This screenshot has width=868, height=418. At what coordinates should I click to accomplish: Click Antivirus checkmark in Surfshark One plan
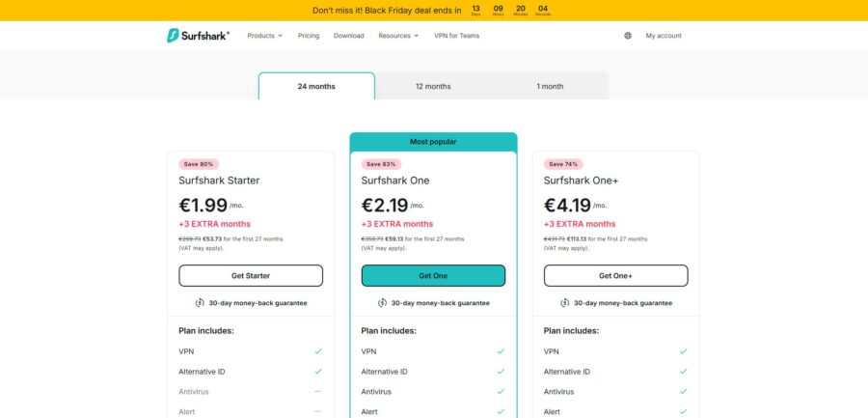[x=501, y=391]
